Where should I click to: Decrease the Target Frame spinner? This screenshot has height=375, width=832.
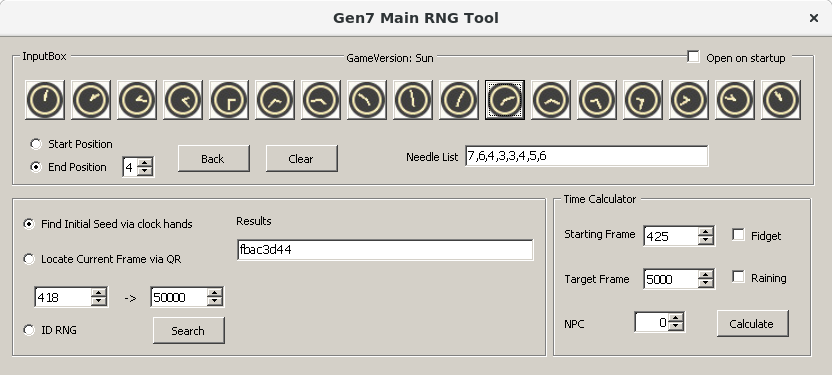click(x=705, y=283)
